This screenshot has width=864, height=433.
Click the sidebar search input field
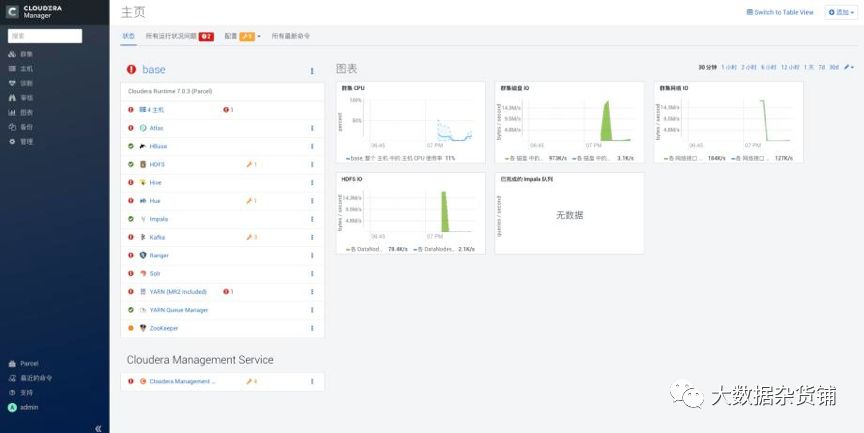click(45, 36)
